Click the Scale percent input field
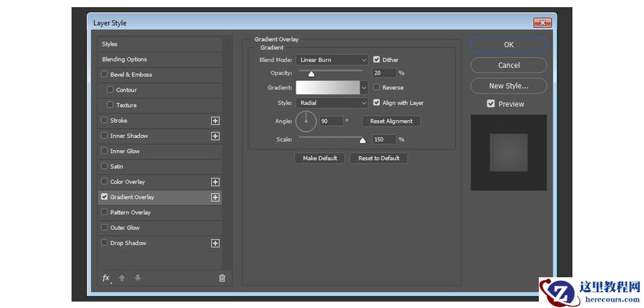Screen dimensions: 644x308 click(x=384, y=139)
